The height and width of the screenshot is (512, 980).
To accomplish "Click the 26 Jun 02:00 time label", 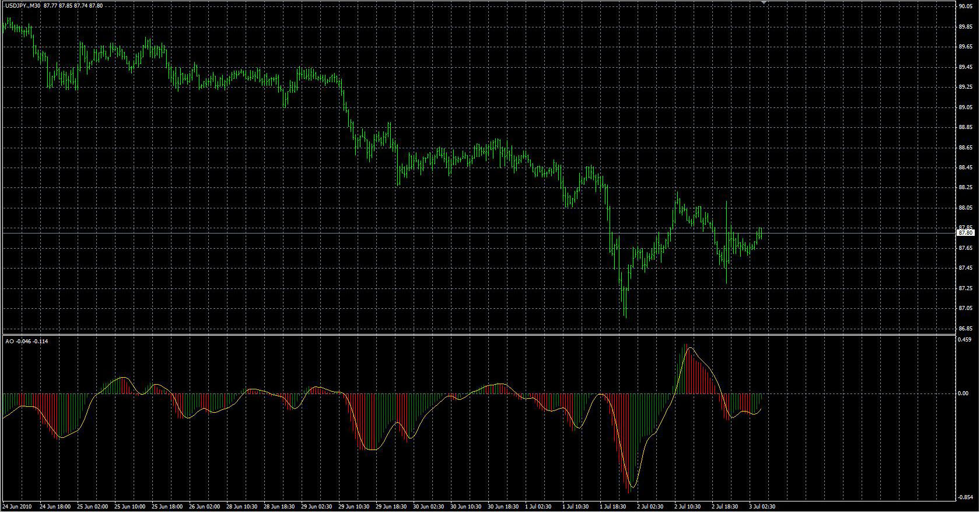I will pyautogui.click(x=204, y=507).
